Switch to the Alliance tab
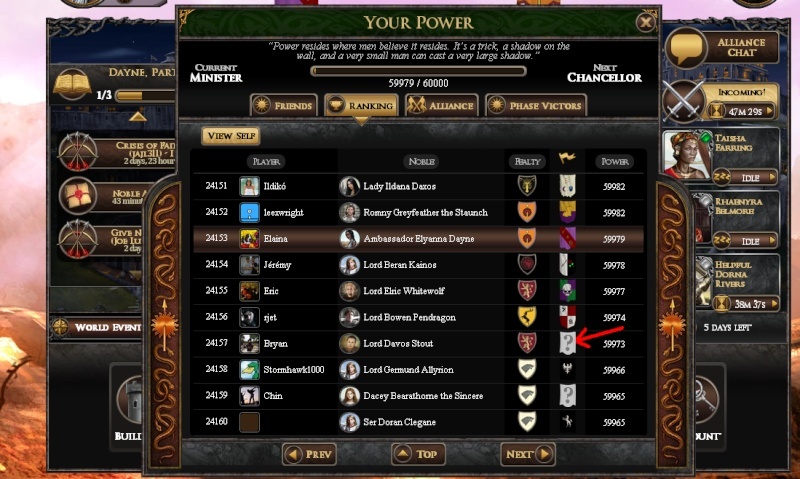 click(442, 106)
